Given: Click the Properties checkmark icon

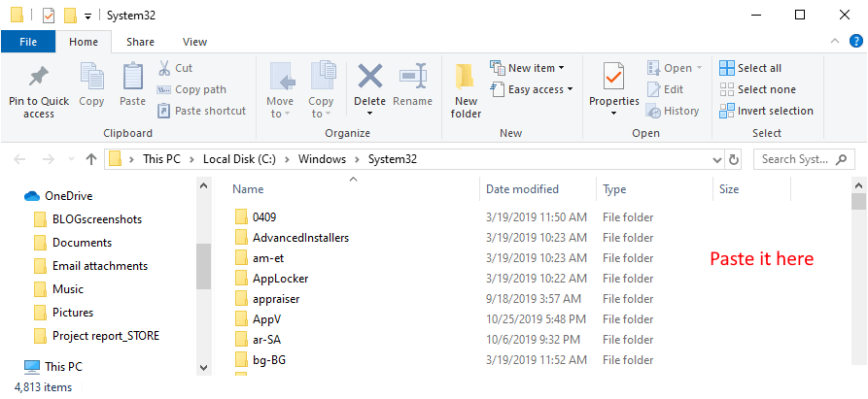Looking at the screenshot, I should coord(614,77).
